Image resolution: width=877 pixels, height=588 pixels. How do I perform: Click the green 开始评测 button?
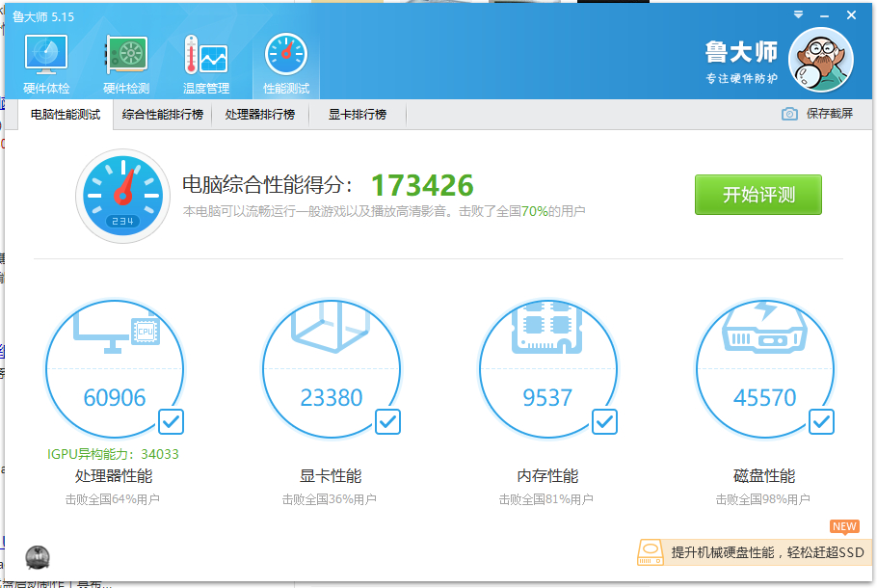757,195
